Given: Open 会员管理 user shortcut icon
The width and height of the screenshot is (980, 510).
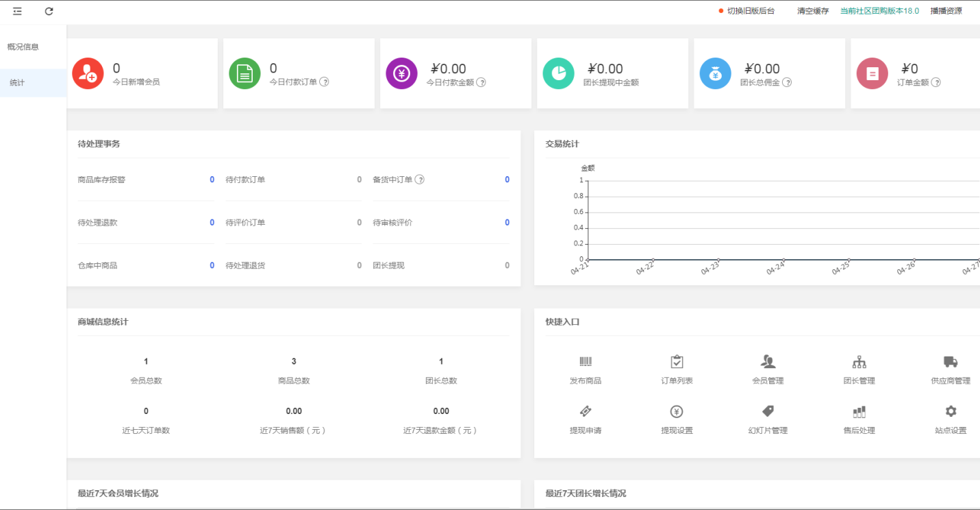Looking at the screenshot, I should tap(768, 362).
